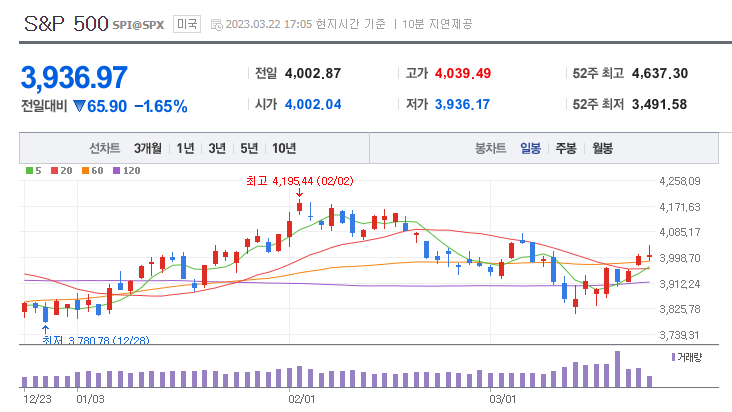The height and width of the screenshot is (412, 732).
Task: Click the 시가 value 4,002.04
Action: pos(313,104)
